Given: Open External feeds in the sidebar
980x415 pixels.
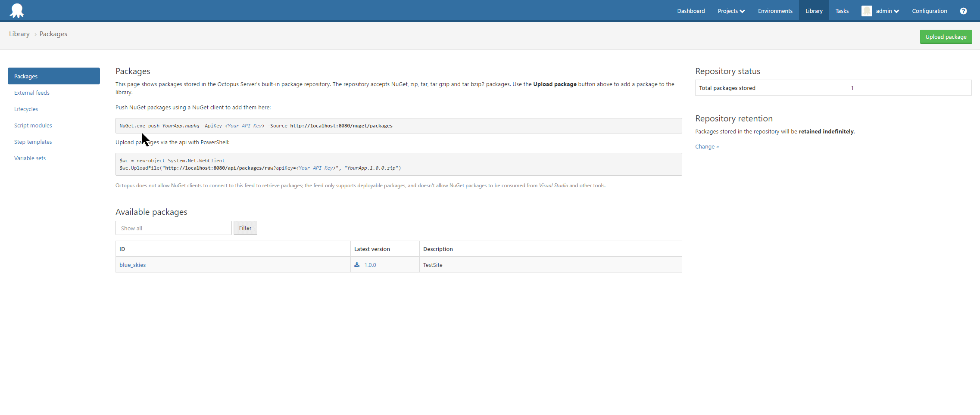Looking at the screenshot, I should coord(32,93).
